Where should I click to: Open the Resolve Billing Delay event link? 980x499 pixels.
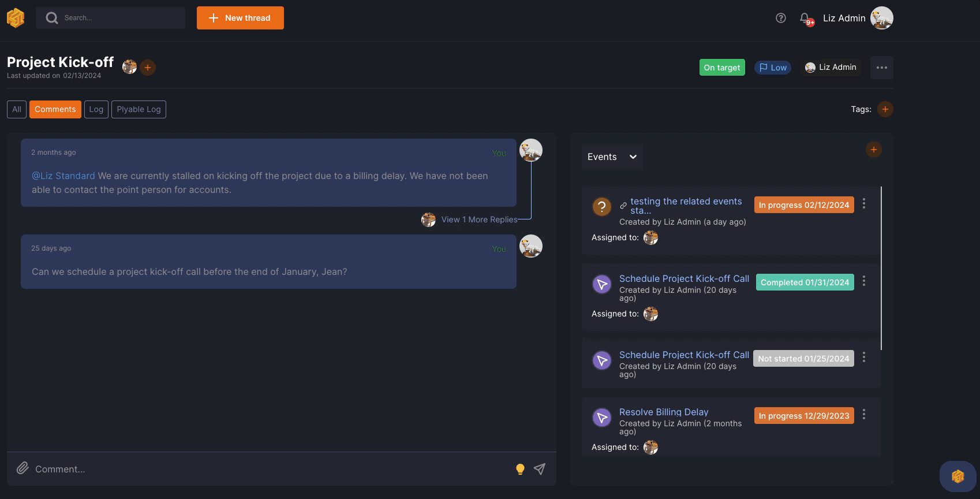coord(664,412)
